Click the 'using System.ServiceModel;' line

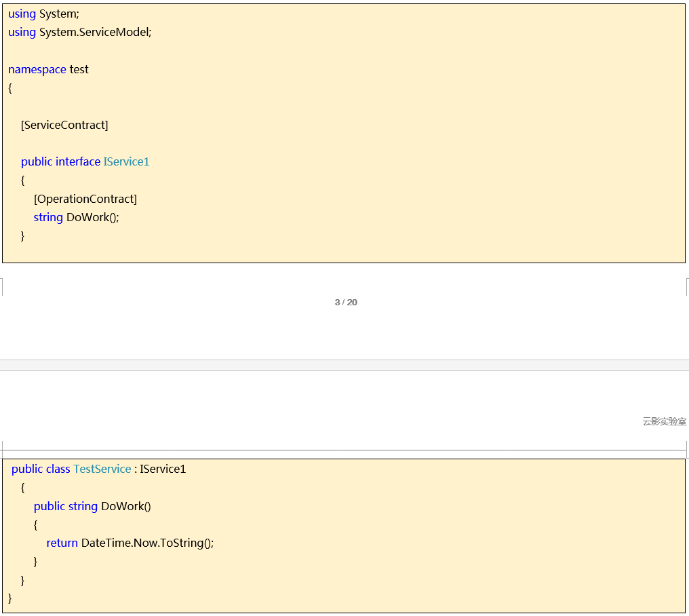pos(79,32)
